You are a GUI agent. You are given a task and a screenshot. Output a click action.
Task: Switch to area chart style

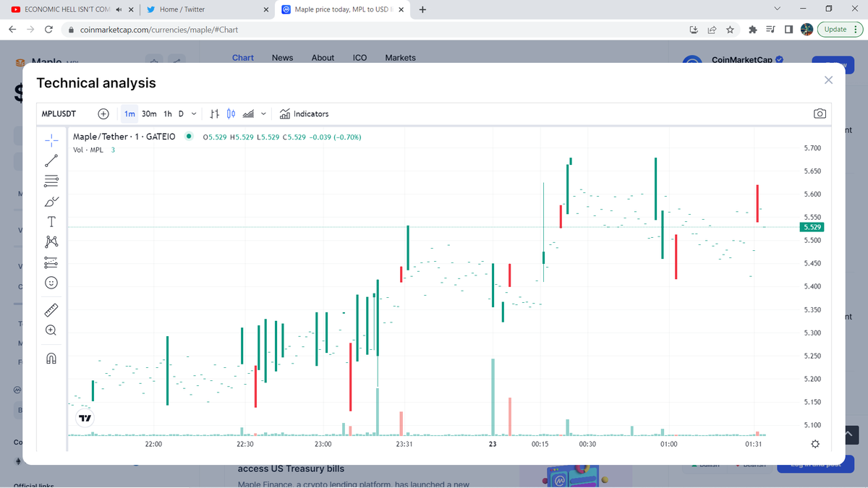[248, 114]
